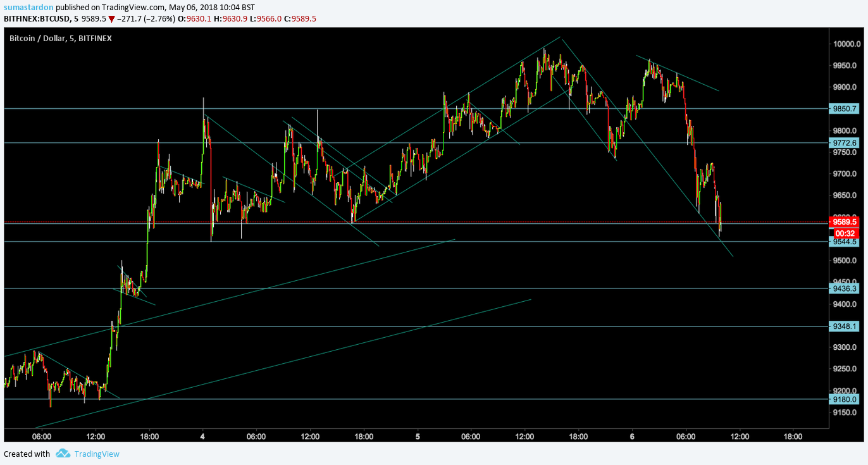Click the 9180.0 price level label

point(845,399)
